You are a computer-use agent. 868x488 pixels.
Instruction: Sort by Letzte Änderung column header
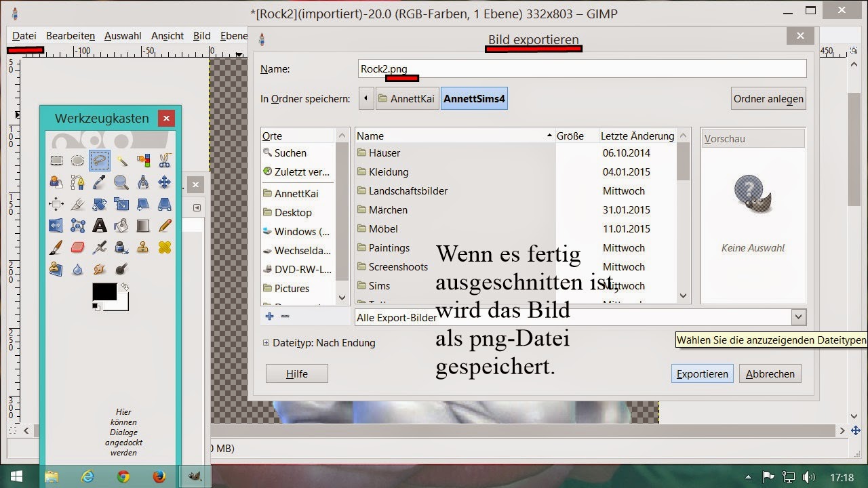[637, 136]
